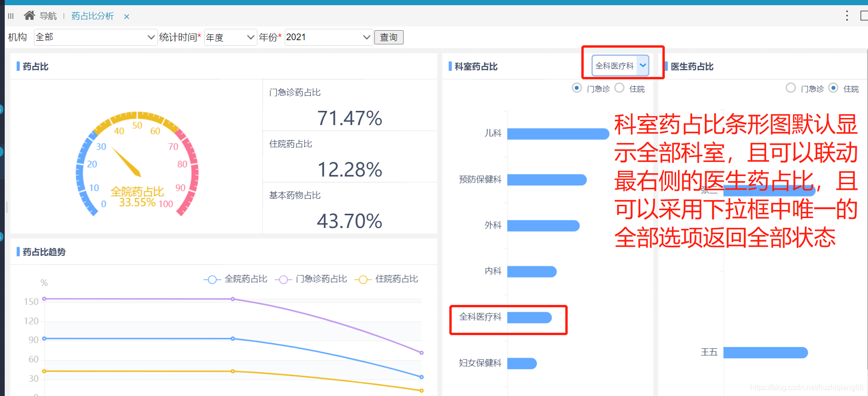This screenshot has height=396, width=868.
Task: Click the 预防保健科 axis label
Action: tap(480, 179)
